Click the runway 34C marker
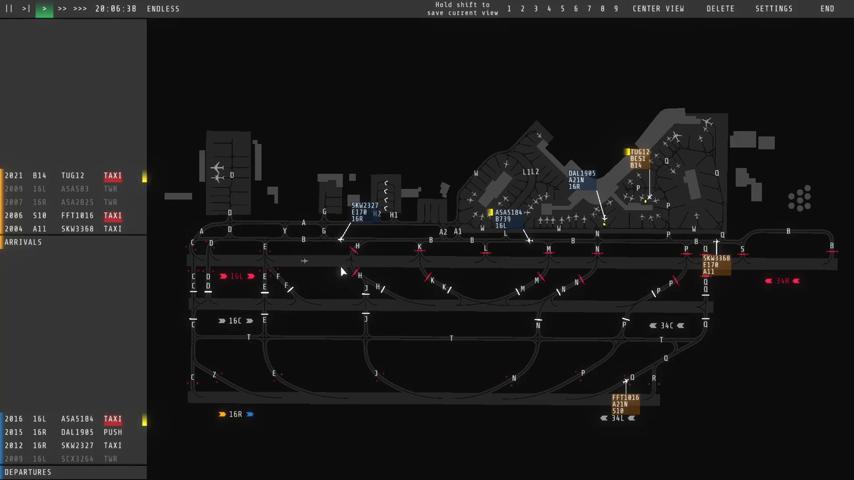Screen dimensions: 854x480 pyautogui.click(x=667, y=326)
